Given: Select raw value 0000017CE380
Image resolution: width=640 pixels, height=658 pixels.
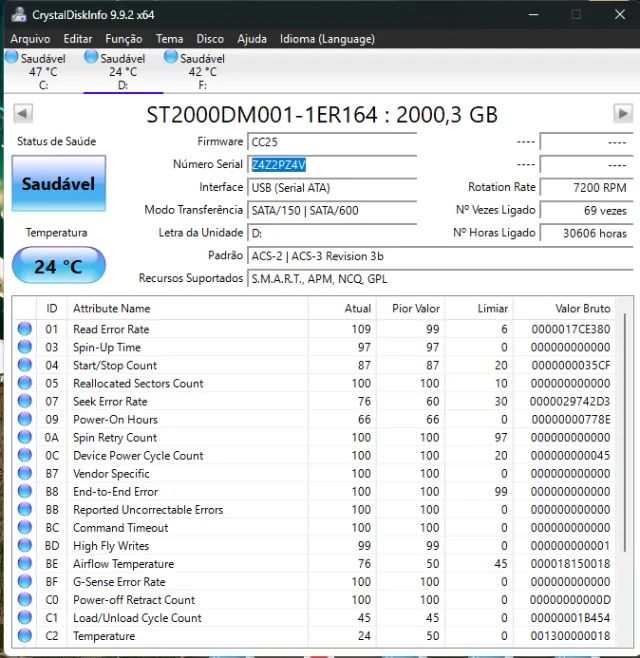Looking at the screenshot, I should 571,329.
